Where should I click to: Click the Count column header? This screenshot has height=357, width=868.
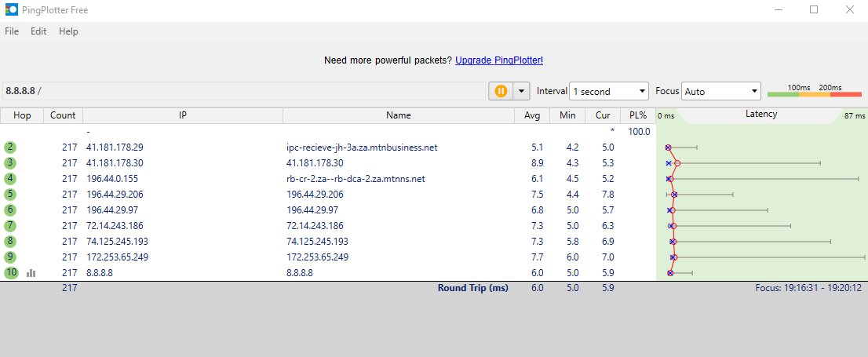click(x=63, y=115)
